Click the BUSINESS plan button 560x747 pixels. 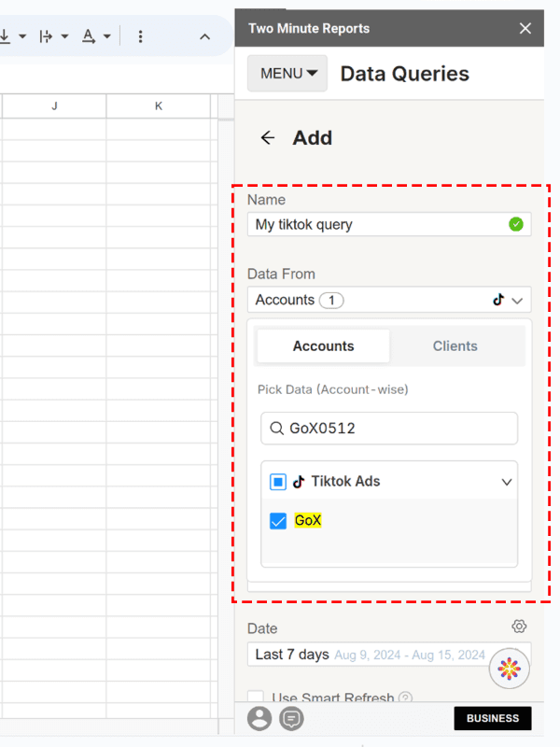click(493, 718)
